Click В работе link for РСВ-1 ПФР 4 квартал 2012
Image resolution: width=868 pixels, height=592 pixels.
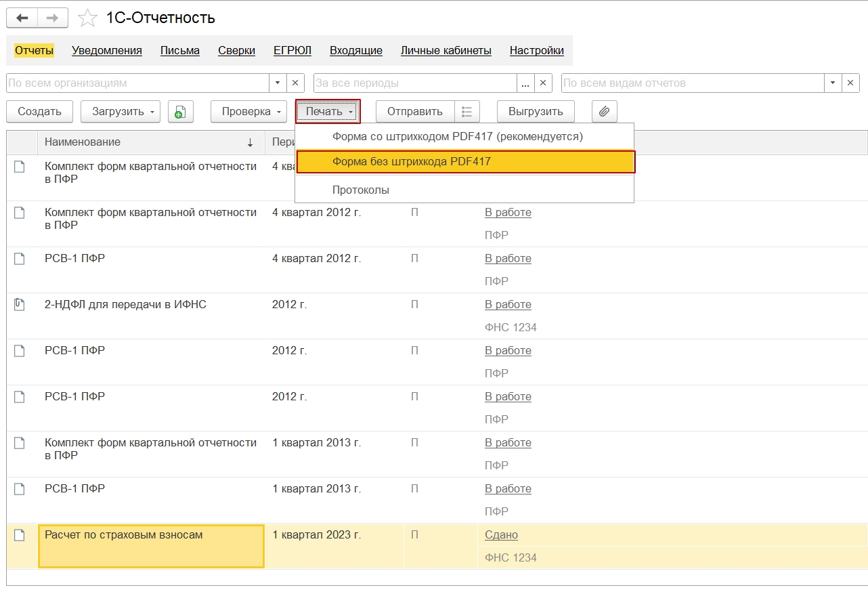click(x=508, y=259)
